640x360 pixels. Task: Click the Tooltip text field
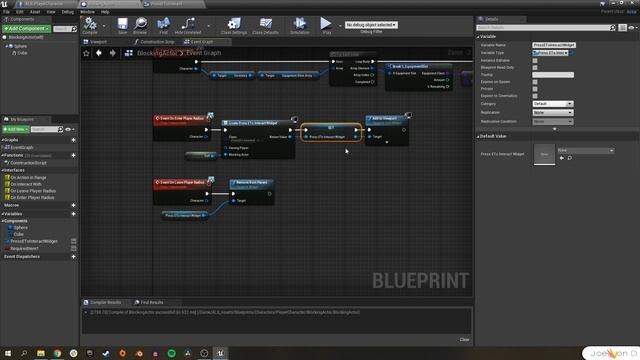553,75
